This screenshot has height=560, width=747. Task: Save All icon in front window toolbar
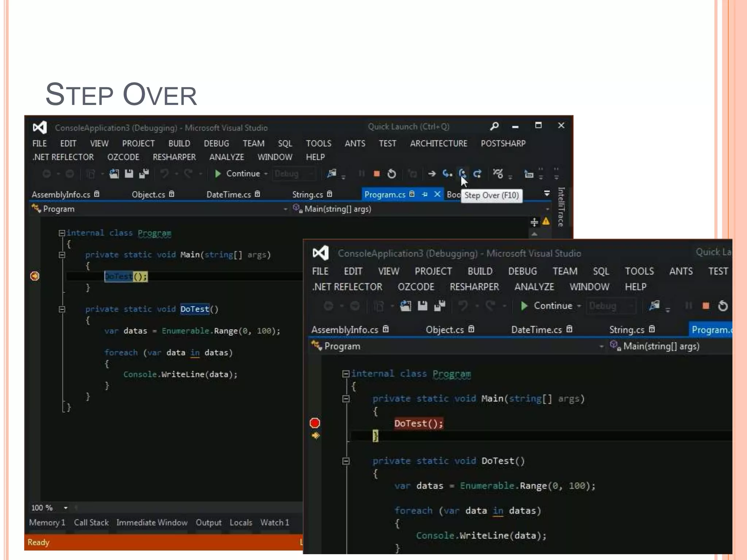[440, 306]
